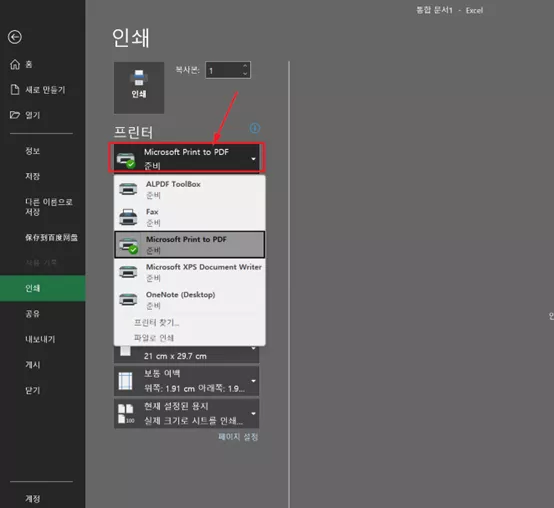Click the open folder icon in sidebar
This screenshot has height=508, width=554.
[15, 115]
